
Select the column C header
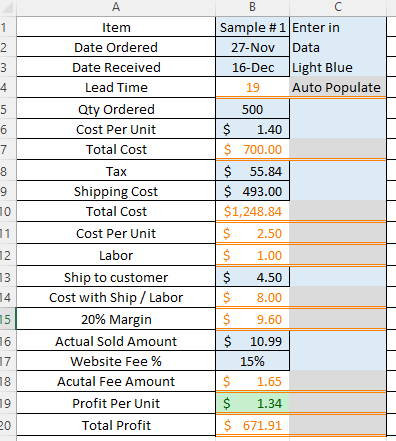[338, 7]
